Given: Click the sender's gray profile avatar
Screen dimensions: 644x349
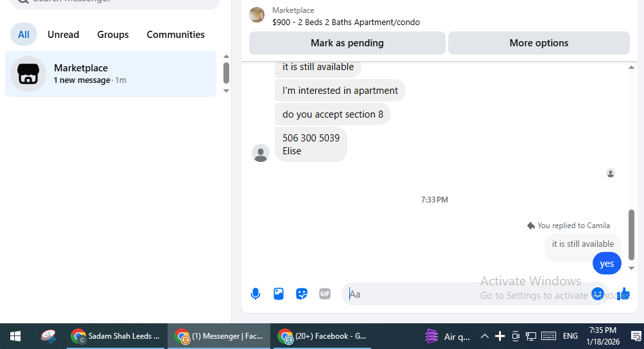Looking at the screenshot, I should coord(261,153).
